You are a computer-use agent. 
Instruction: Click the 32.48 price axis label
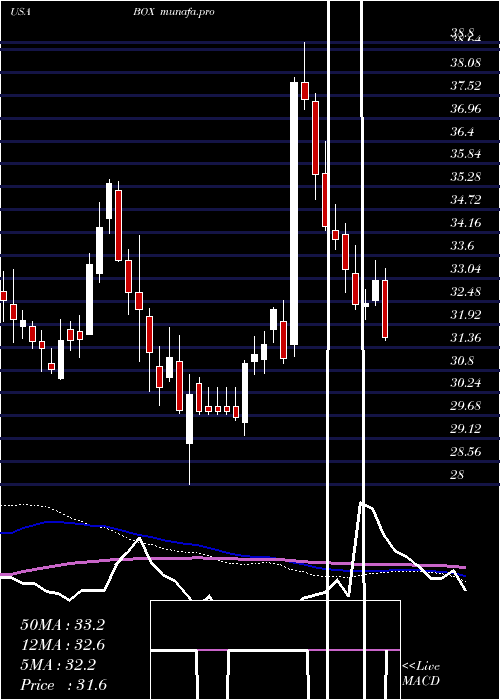pos(466,292)
